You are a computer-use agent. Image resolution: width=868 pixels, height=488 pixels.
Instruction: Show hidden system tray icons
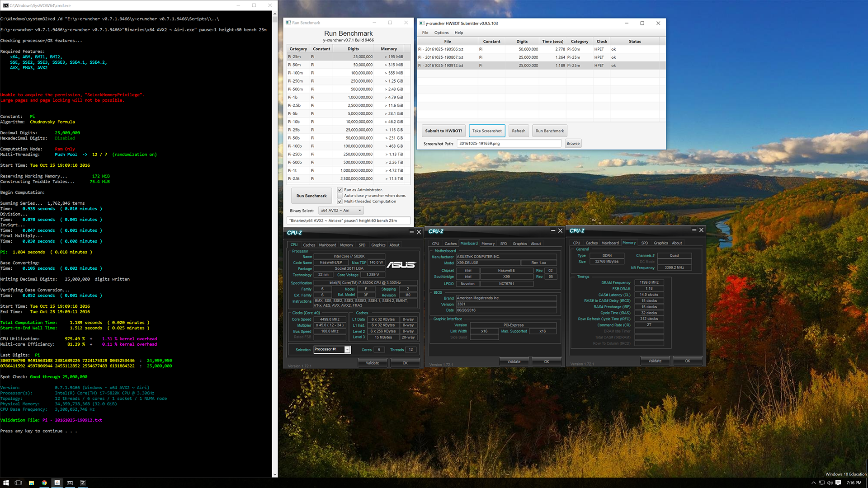pyautogui.click(x=814, y=483)
